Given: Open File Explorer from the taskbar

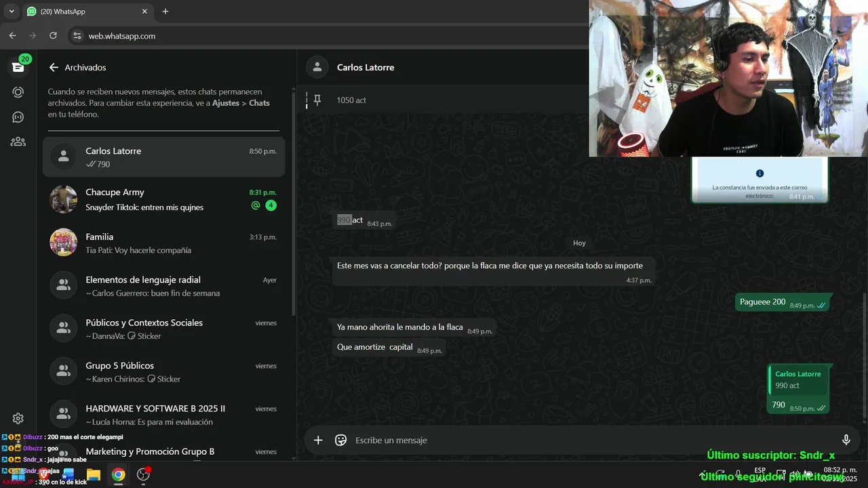Looking at the screenshot, I should click(93, 474).
